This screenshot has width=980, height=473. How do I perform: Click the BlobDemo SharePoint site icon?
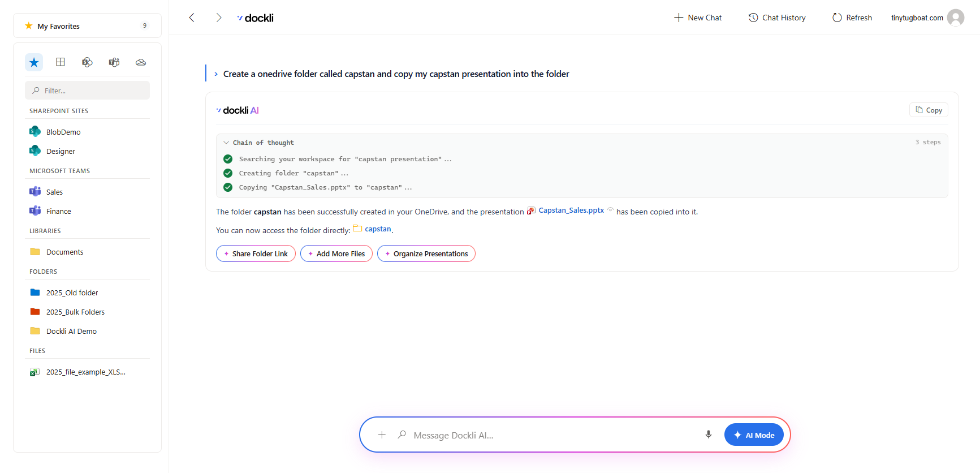[x=35, y=131]
